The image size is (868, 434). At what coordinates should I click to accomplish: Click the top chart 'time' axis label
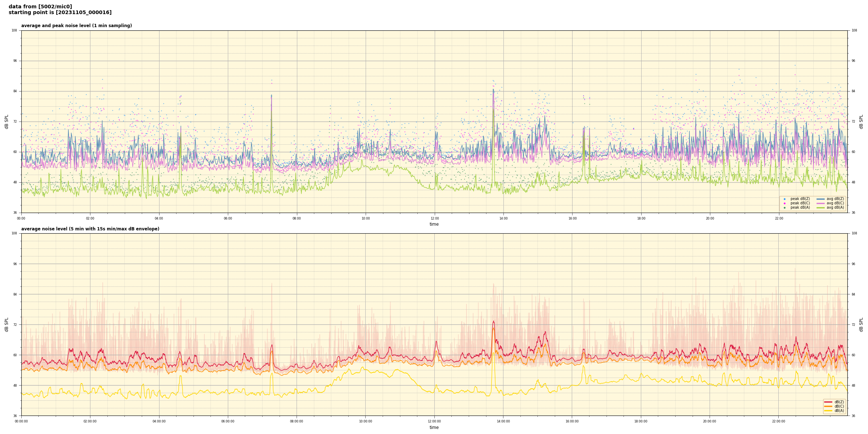434,224
